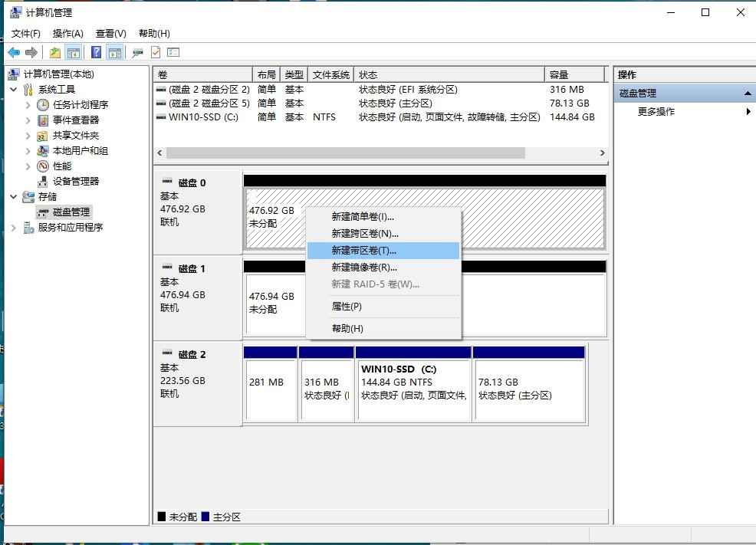Click the Forward navigation arrow
This screenshot has height=545, width=756.
(x=31, y=52)
